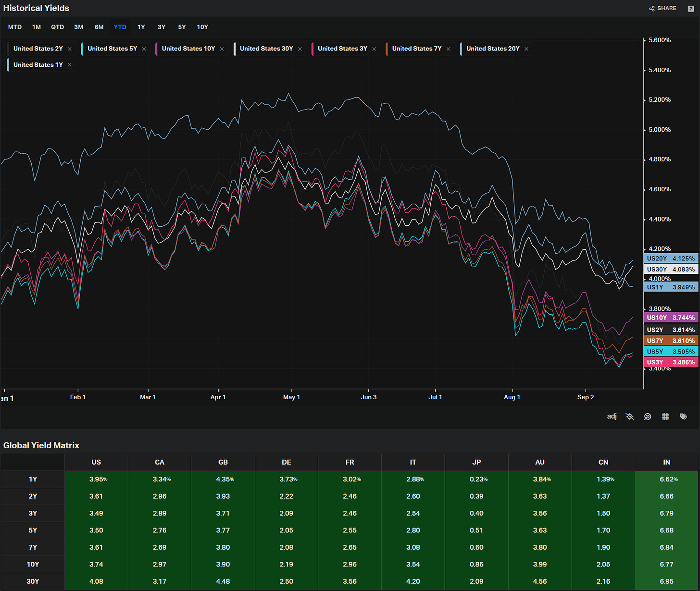
Task: Click the GB column header in matrix
Action: (223, 462)
